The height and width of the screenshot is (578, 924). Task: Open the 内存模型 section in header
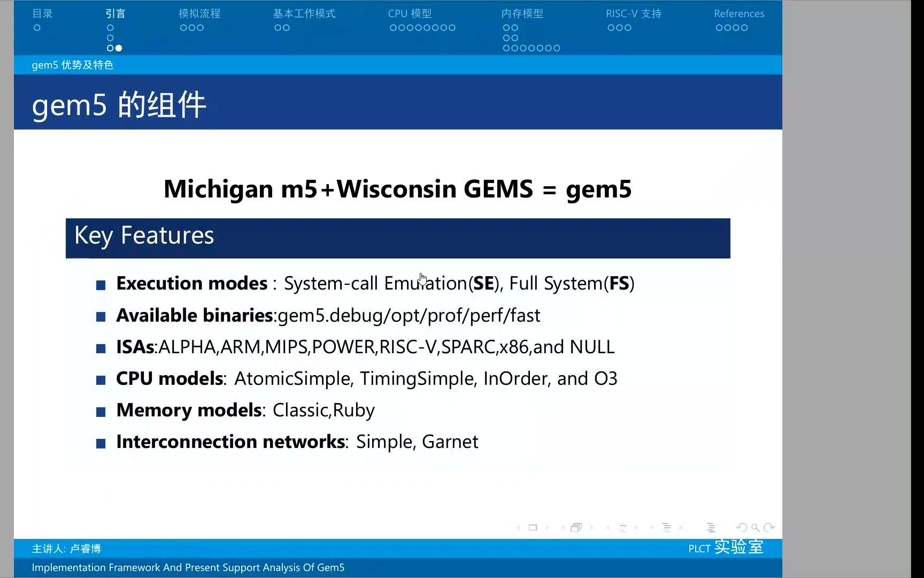tap(522, 13)
